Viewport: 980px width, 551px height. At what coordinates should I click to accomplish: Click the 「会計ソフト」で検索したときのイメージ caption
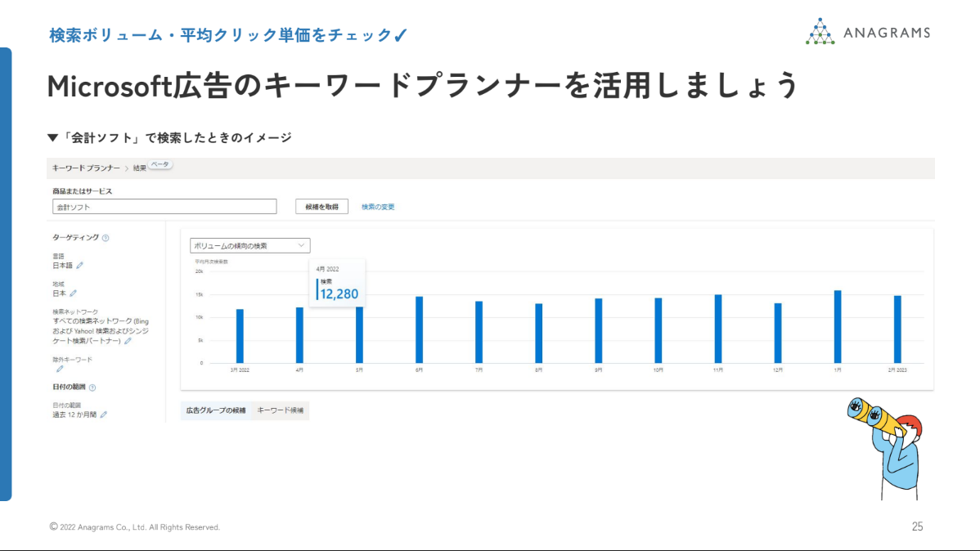click(170, 137)
